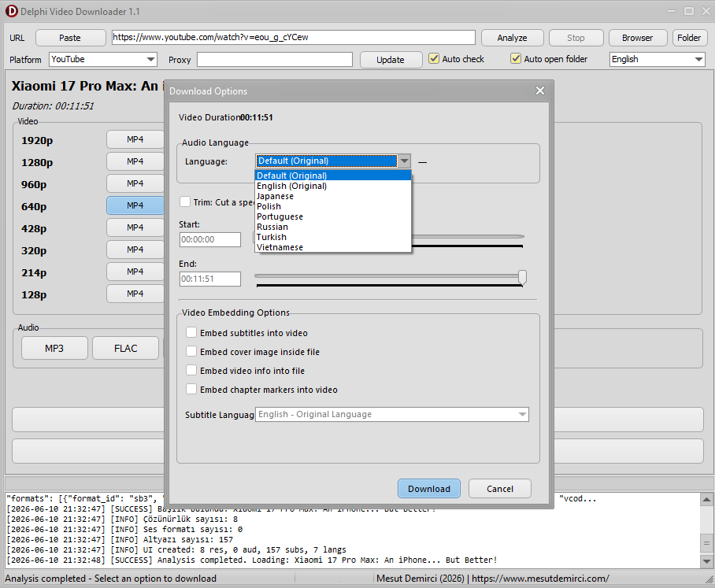The image size is (715, 588).
Task: Select MP4 for 960p resolution
Action: coord(135,183)
